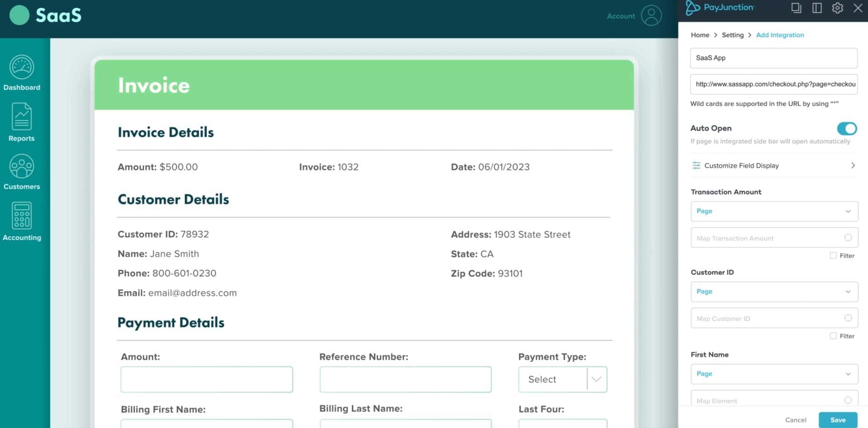Close the PayJunction side panel

tap(858, 8)
